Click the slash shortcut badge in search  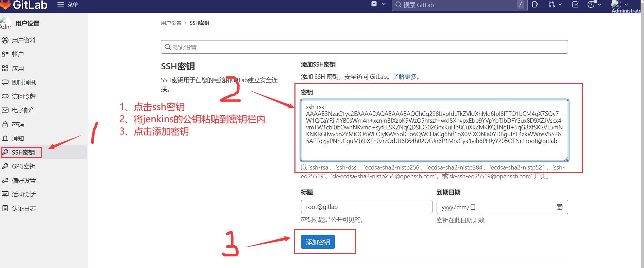[521, 4]
